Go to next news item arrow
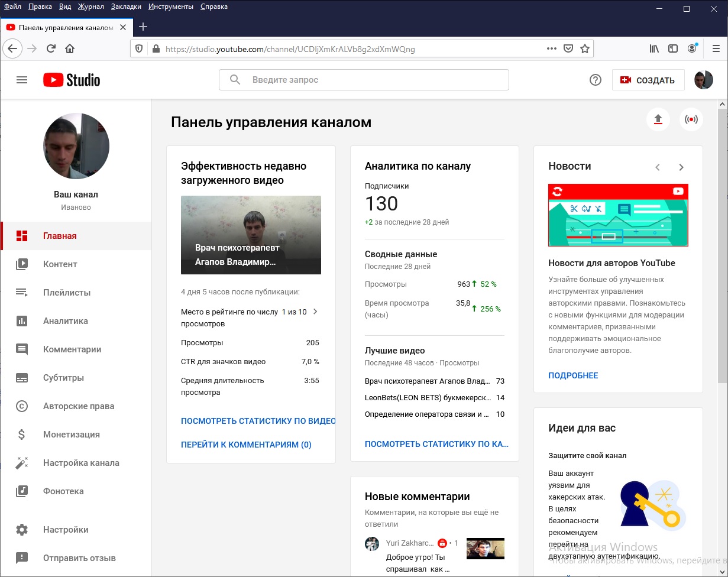The height and width of the screenshot is (577, 728). [x=681, y=167]
